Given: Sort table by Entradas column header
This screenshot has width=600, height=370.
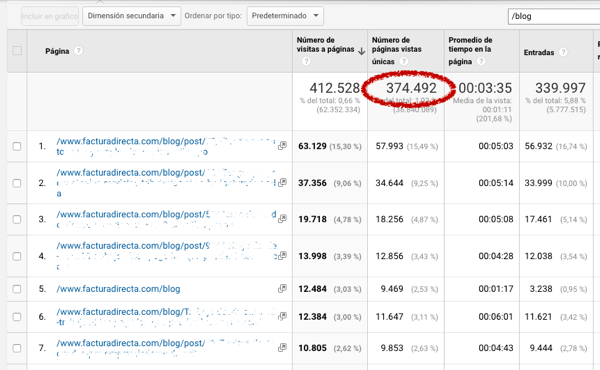Looking at the screenshot, I should tap(539, 52).
